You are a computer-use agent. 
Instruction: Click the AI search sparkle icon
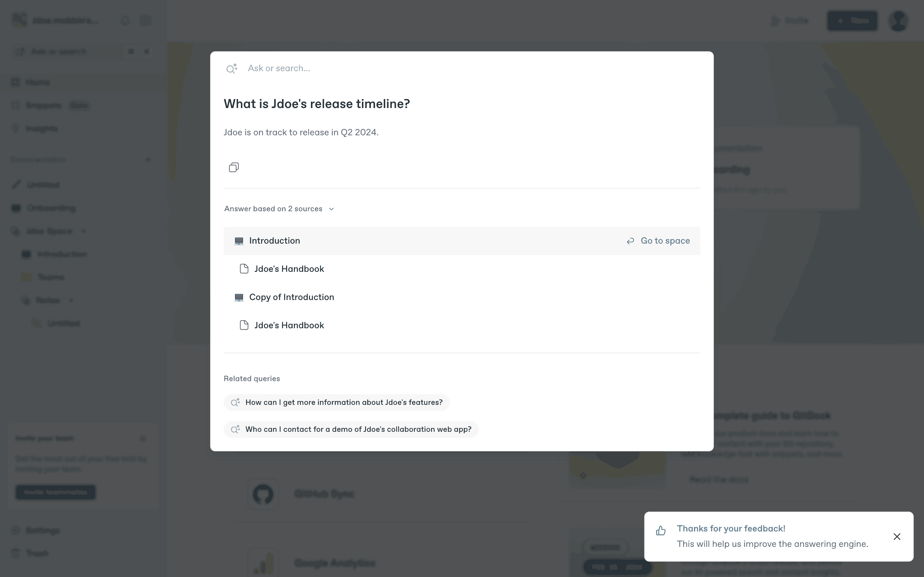(232, 69)
